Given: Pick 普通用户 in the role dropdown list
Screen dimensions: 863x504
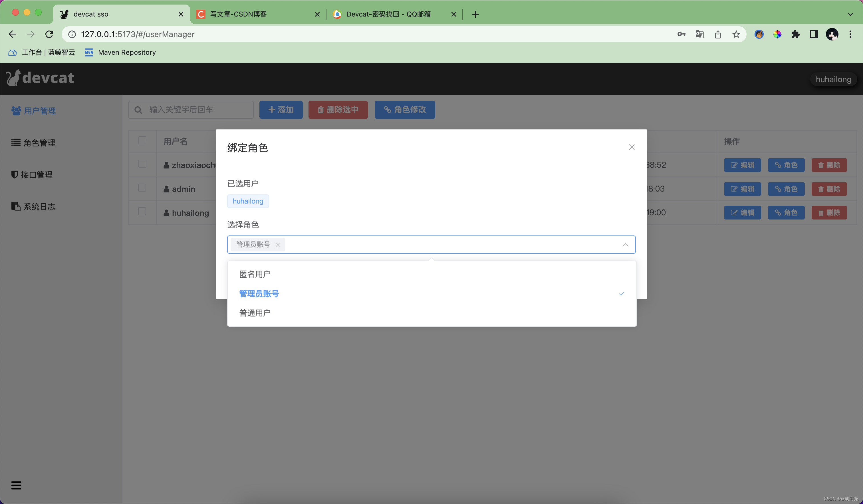Looking at the screenshot, I should [255, 313].
